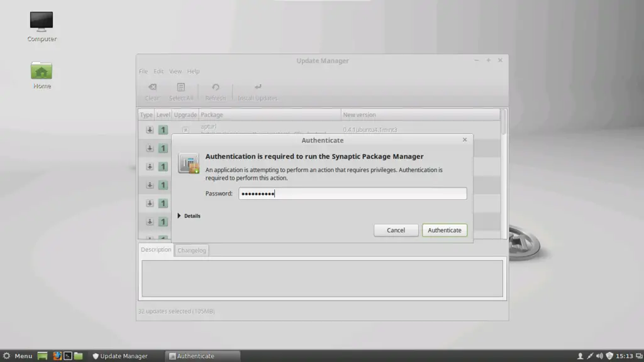
Task: Click the download type icon in apturl row
Action: (150, 129)
